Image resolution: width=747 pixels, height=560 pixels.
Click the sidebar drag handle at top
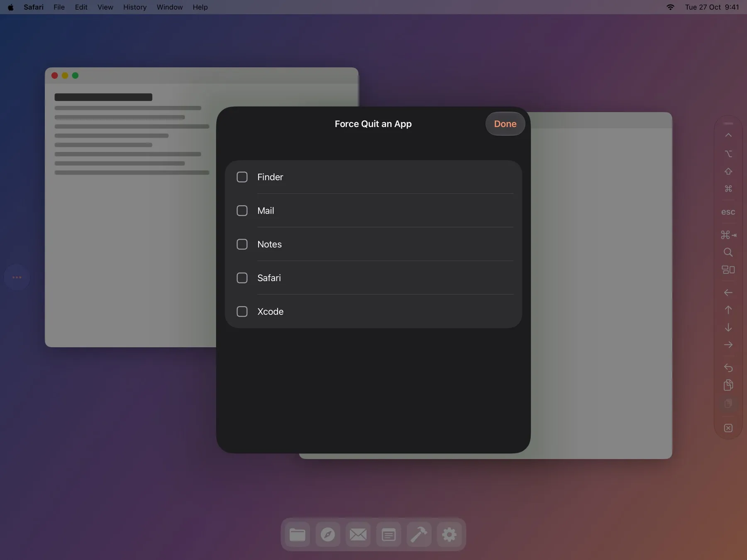pyautogui.click(x=728, y=124)
